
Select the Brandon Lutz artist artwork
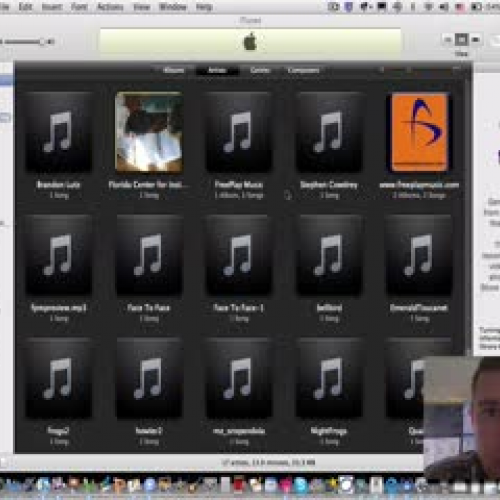tap(58, 132)
